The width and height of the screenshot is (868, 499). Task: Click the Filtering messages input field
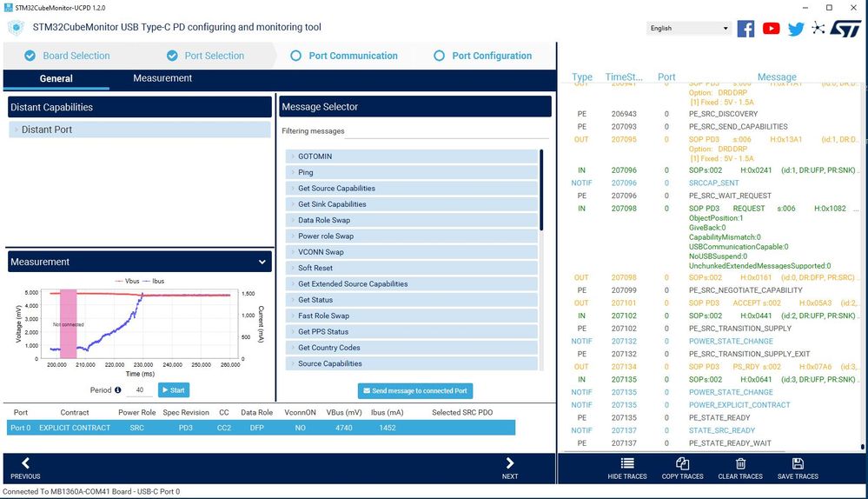coord(447,131)
